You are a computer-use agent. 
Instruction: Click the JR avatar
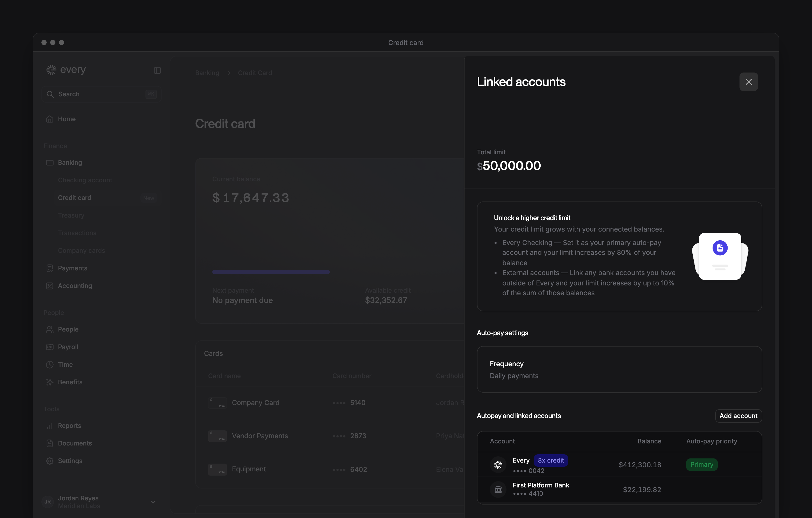click(x=48, y=502)
